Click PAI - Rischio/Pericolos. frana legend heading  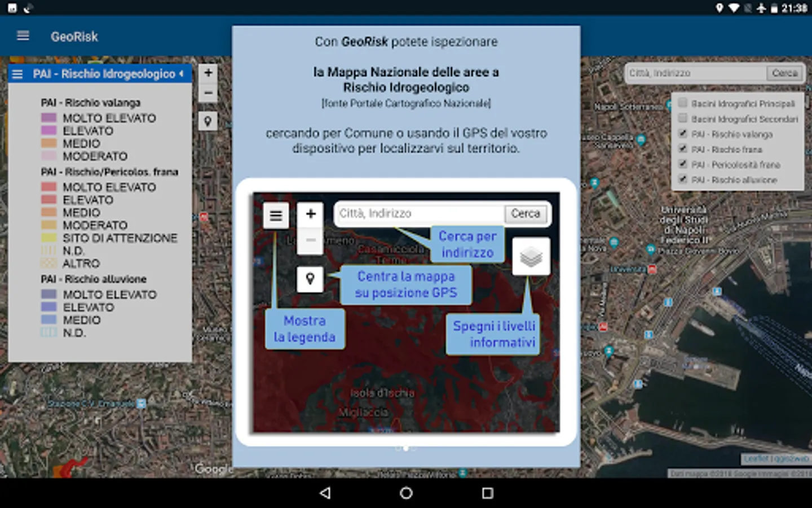109,172
